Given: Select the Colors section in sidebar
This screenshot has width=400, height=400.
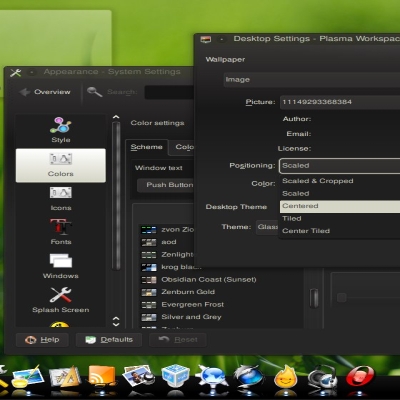Looking at the screenshot, I should tap(61, 165).
